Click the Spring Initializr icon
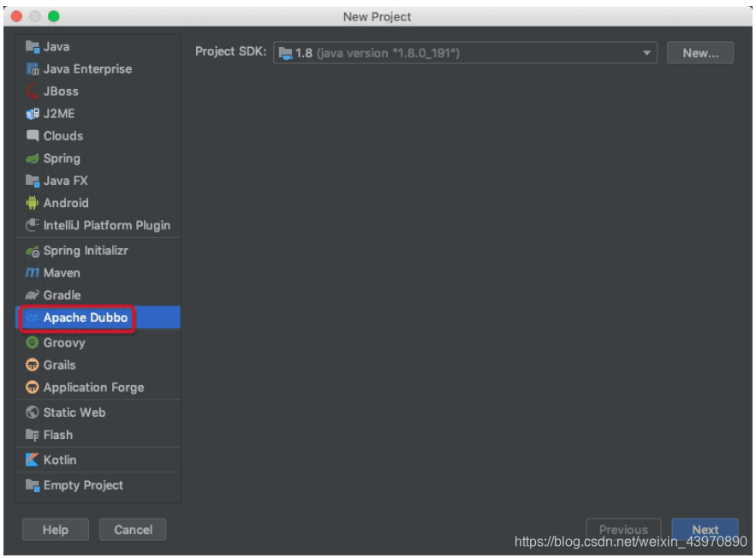This screenshot has width=756, height=558. point(33,251)
